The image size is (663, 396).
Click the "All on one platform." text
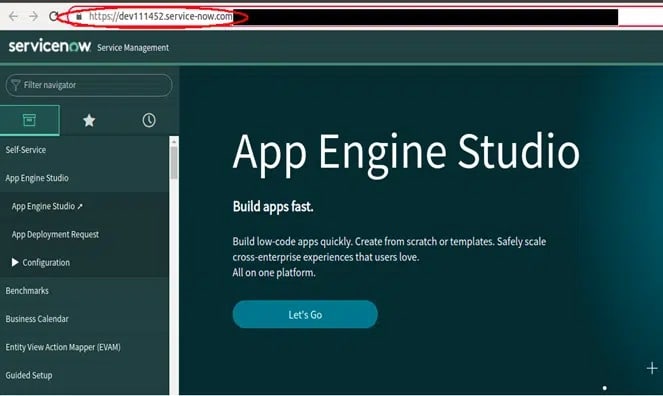tap(274, 273)
